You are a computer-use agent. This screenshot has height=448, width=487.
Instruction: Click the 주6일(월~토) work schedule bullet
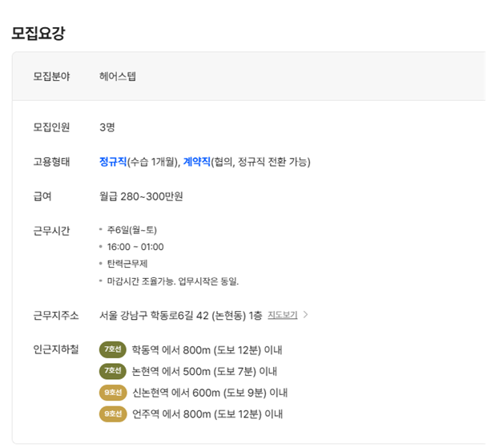tap(132, 230)
